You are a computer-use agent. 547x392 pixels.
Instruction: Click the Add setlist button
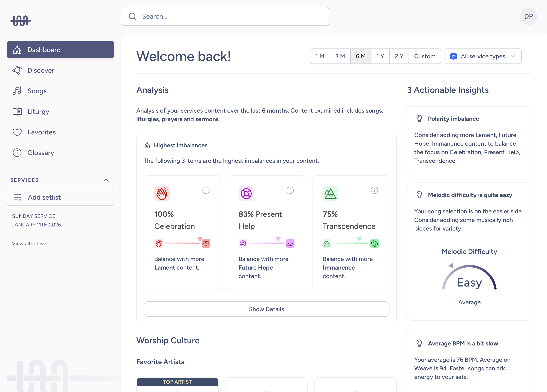click(60, 197)
